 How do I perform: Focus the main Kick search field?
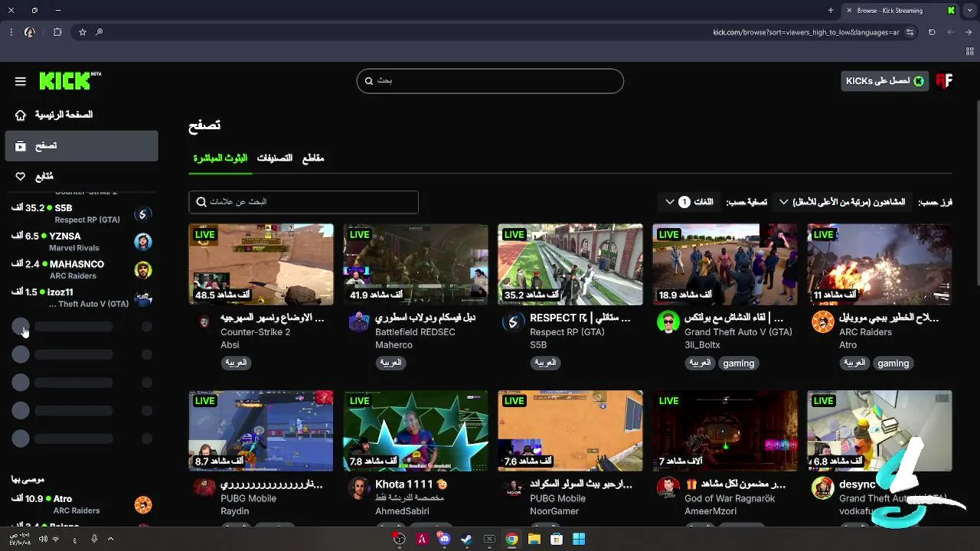490,81
